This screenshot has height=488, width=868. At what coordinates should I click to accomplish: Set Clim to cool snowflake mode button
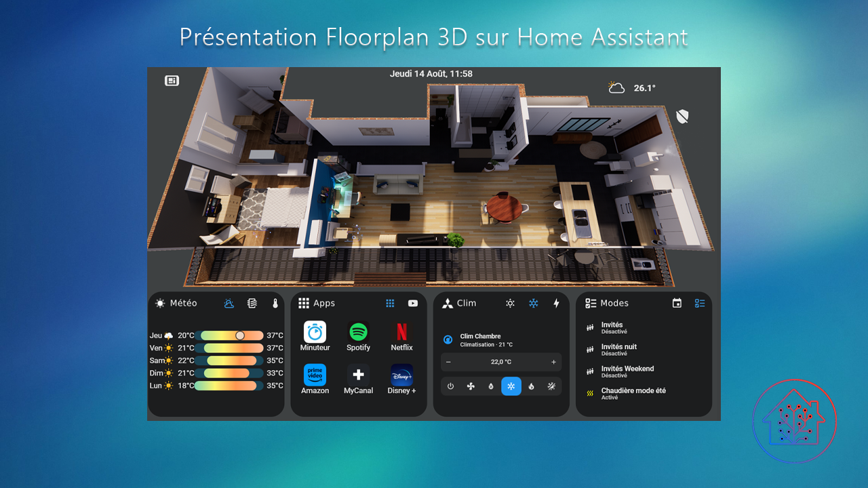pyautogui.click(x=511, y=386)
